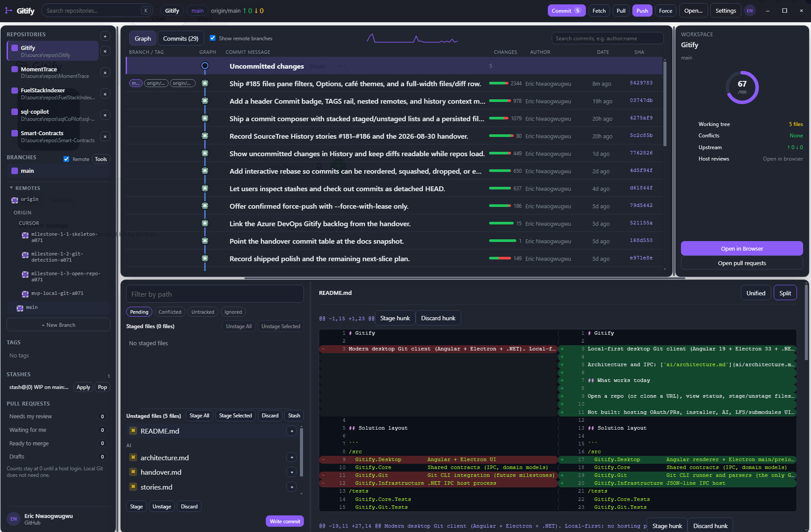Select the mvp-local-git-a071 remote branch icon

tap(25, 294)
